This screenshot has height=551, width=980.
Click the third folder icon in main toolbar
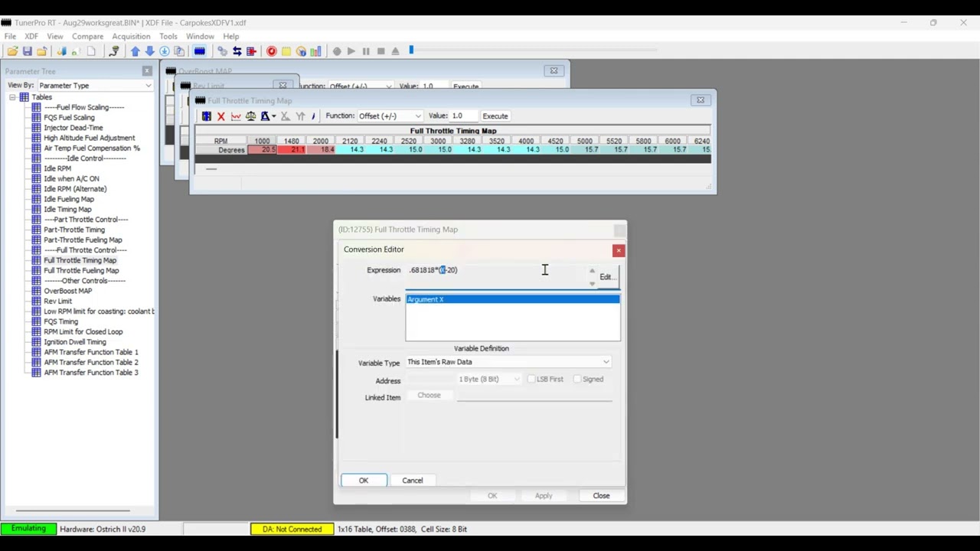41,51
